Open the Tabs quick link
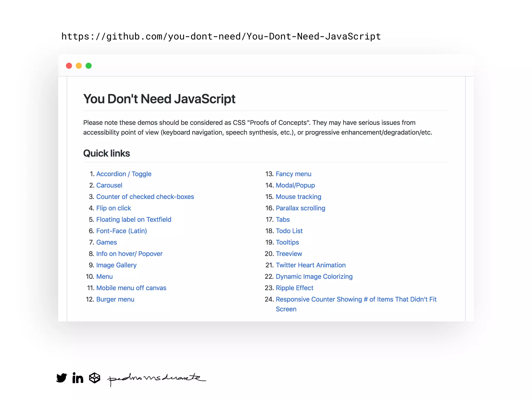This screenshot has width=532, height=399. click(283, 220)
